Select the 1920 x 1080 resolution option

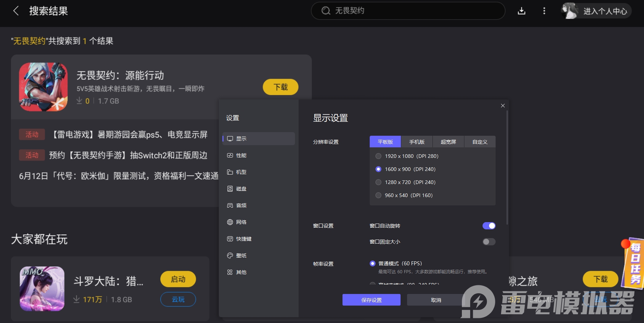pos(378,156)
